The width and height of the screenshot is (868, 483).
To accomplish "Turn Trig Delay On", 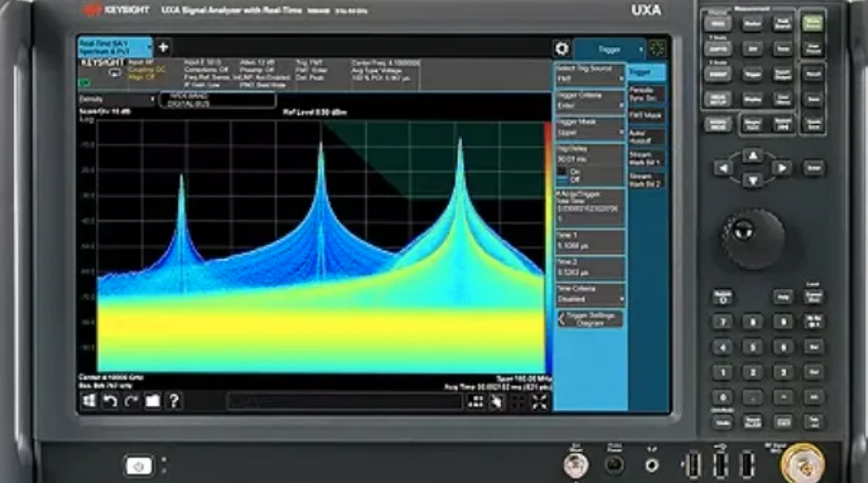I will [569, 171].
